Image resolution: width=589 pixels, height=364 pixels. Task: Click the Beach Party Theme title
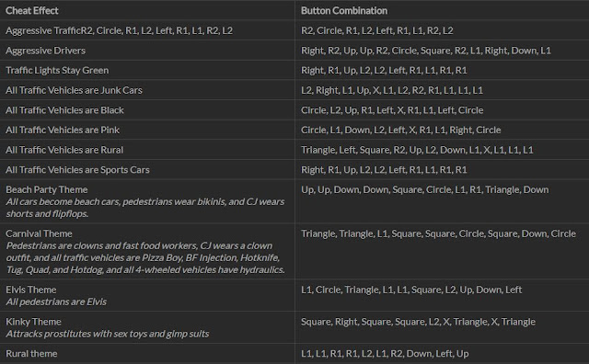pyautogui.click(x=47, y=189)
